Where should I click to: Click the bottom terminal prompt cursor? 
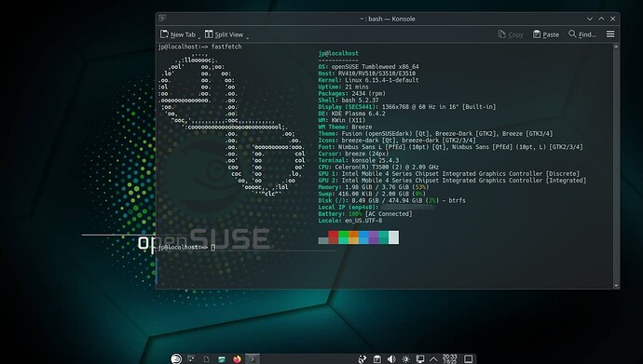pos(213,248)
